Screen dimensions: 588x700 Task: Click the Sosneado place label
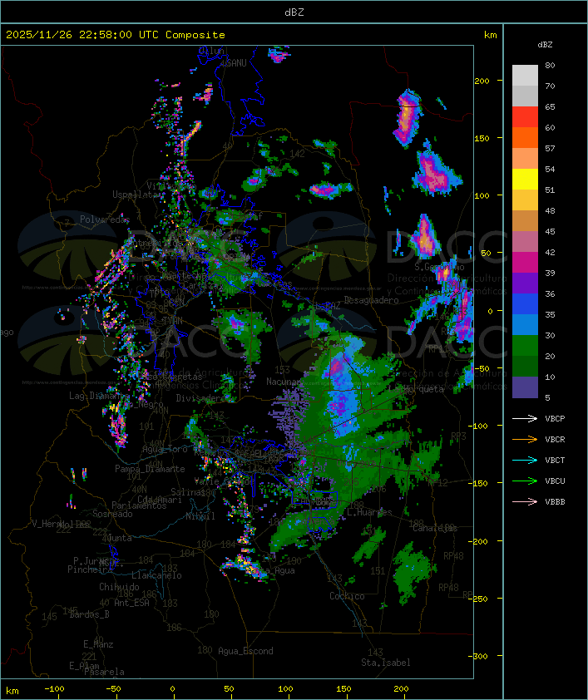pyautogui.click(x=112, y=514)
